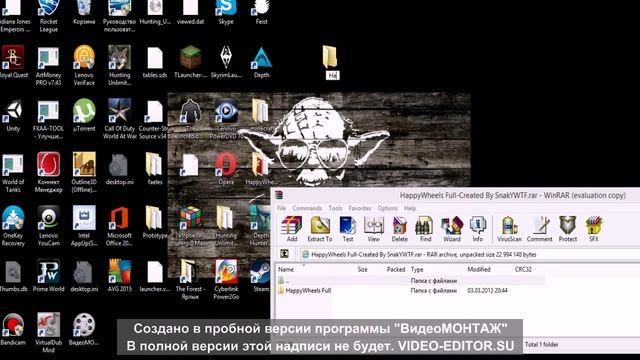Click the Delete icon in WinRAR
The image size is (640, 360).
tap(399, 229)
